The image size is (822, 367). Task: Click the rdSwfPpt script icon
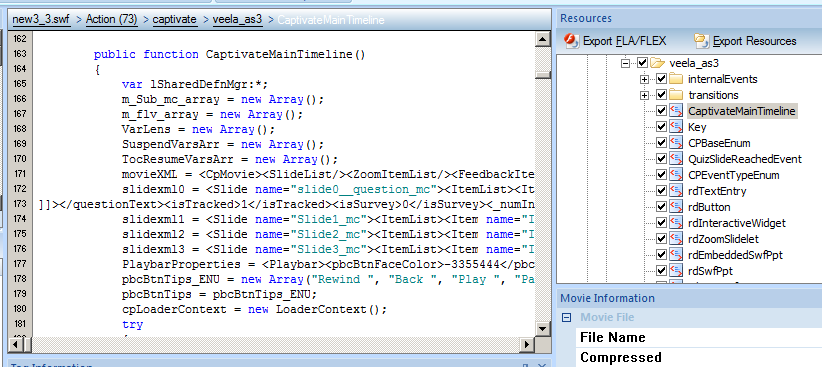click(676, 271)
